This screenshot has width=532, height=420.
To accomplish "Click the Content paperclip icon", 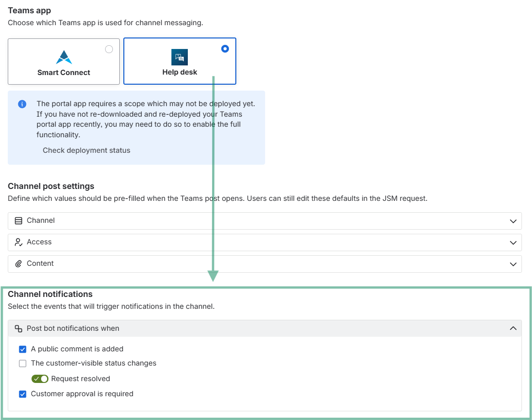I will click(x=18, y=264).
